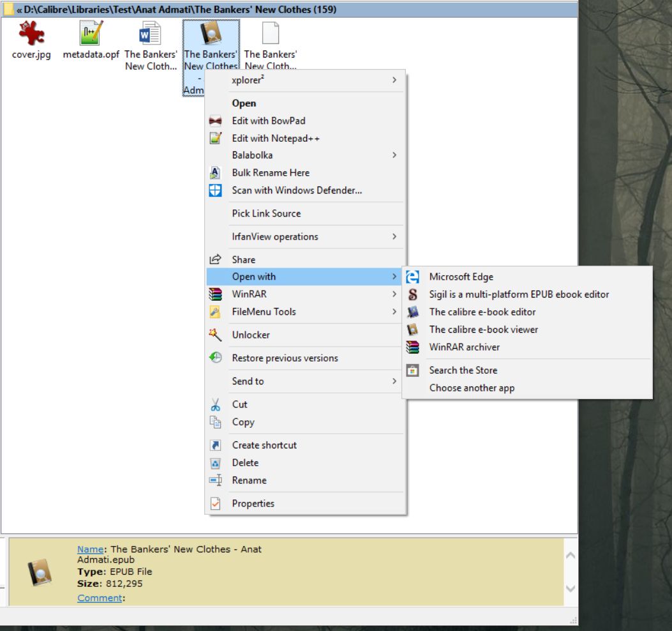Open with The calibre e-book editor
The width and height of the screenshot is (672, 631).
click(527, 312)
